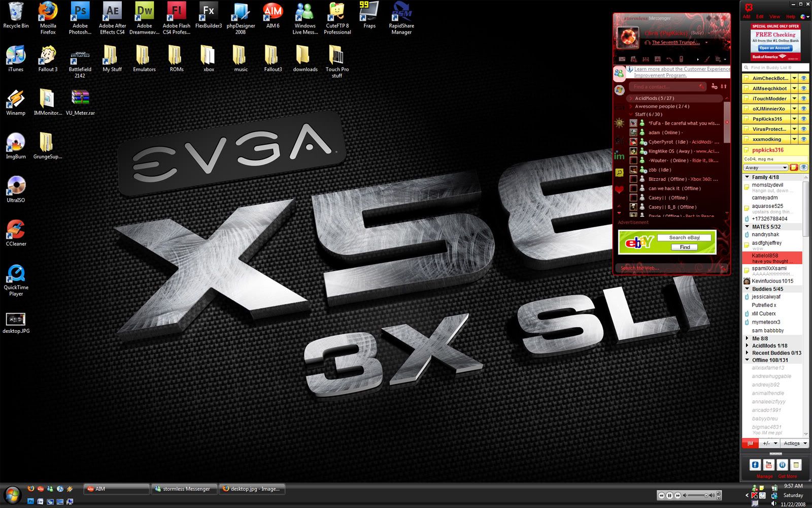
Task: Expand AcidMods (5/27) group in Messenger
Action: 631,98
